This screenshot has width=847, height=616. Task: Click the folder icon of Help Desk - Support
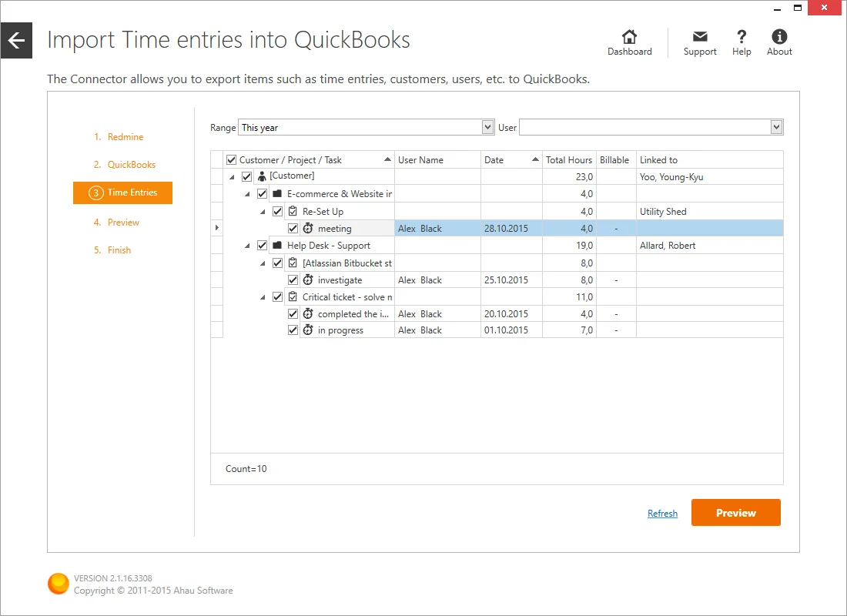[277, 246]
